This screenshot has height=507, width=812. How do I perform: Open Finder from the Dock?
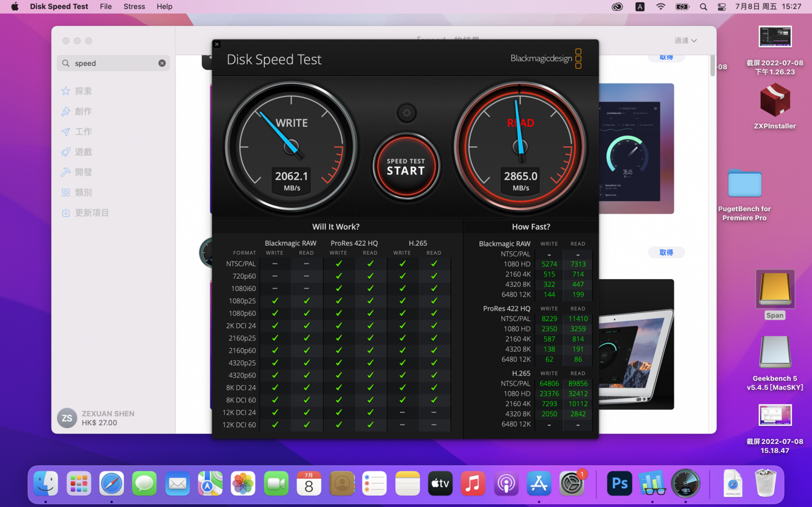[x=46, y=484]
